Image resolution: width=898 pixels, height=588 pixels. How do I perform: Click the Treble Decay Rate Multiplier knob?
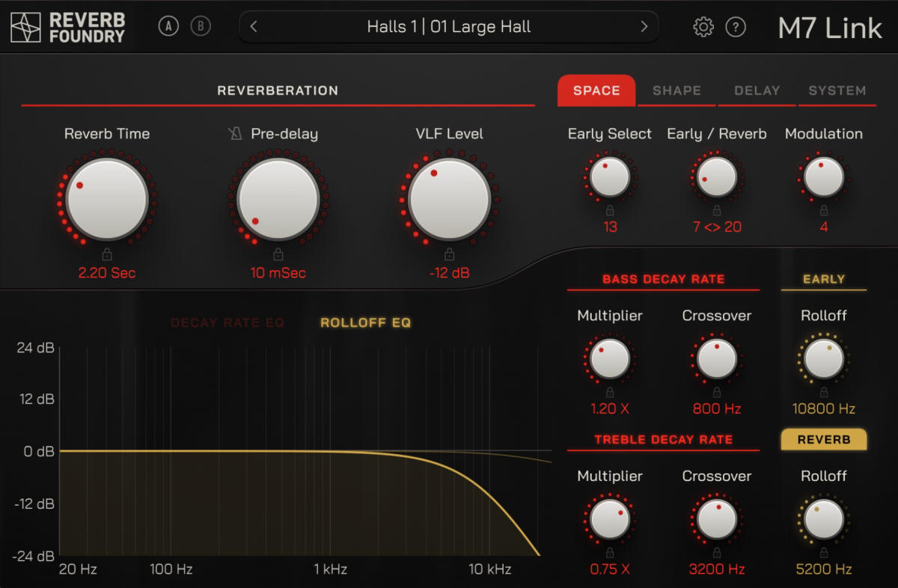pyautogui.click(x=610, y=519)
